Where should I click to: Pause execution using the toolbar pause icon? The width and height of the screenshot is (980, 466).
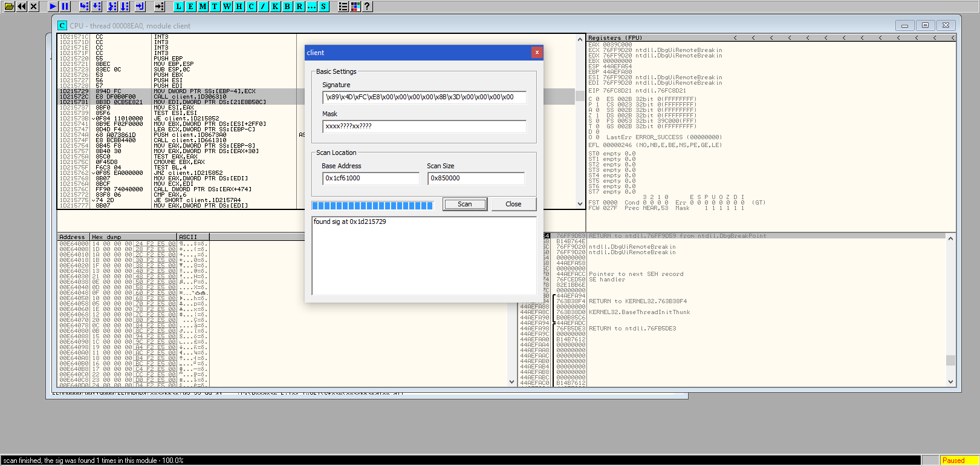(65, 7)
